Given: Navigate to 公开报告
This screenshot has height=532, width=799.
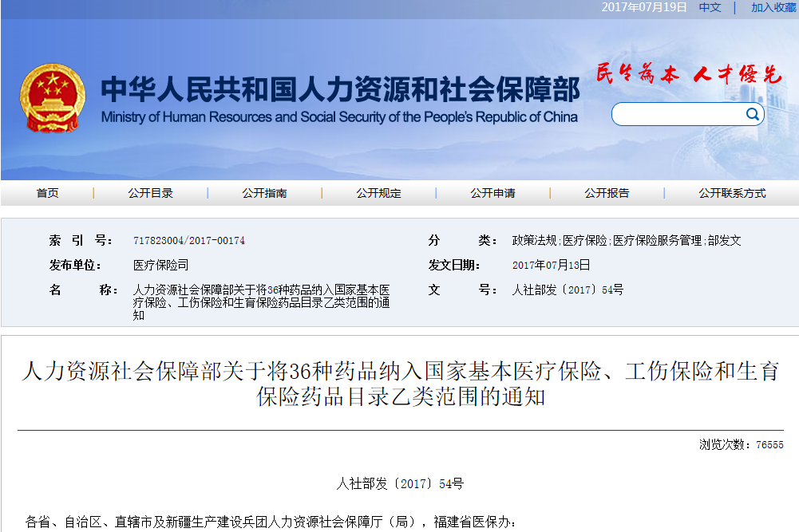Looking at the screenshot, I should click(x=607, y=193).
